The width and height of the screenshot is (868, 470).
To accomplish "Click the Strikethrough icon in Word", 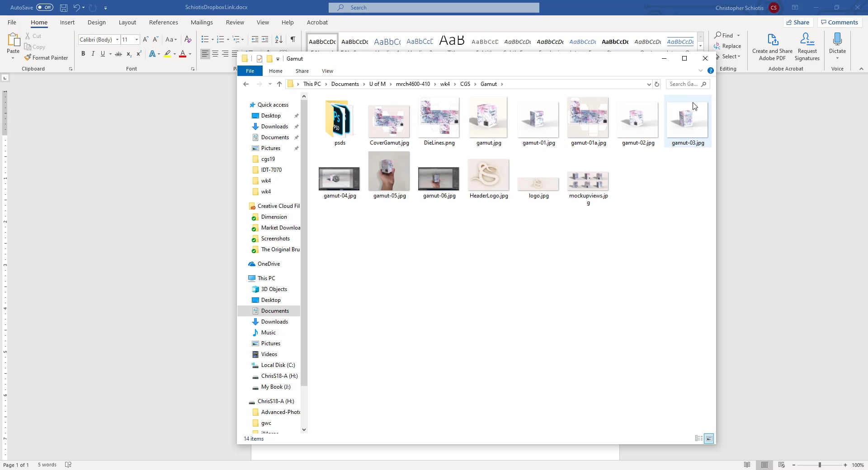I will (118, 54).
